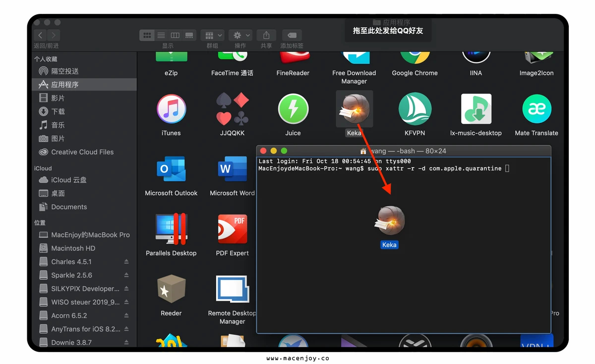Select Macintosh HD in sidebar
The image size is (595, 364).
(x=85, y=248)
